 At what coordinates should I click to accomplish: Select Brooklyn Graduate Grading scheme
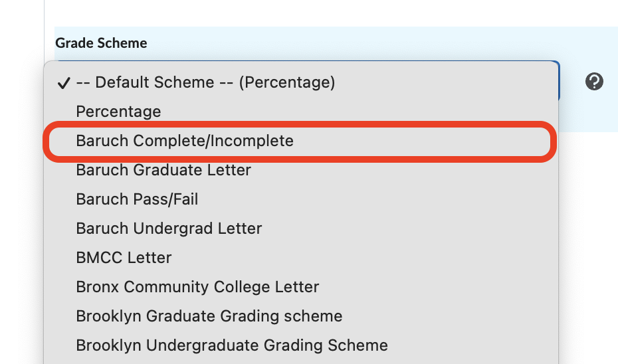[x=209, y=316]
